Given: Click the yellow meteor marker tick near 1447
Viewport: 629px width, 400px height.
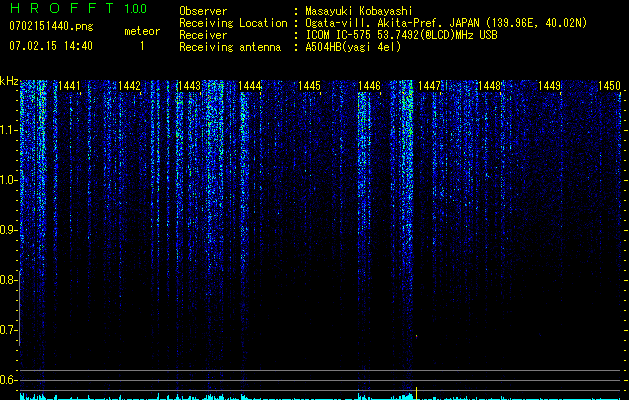Looking at the screenshot, I should [x=416, y=393].
